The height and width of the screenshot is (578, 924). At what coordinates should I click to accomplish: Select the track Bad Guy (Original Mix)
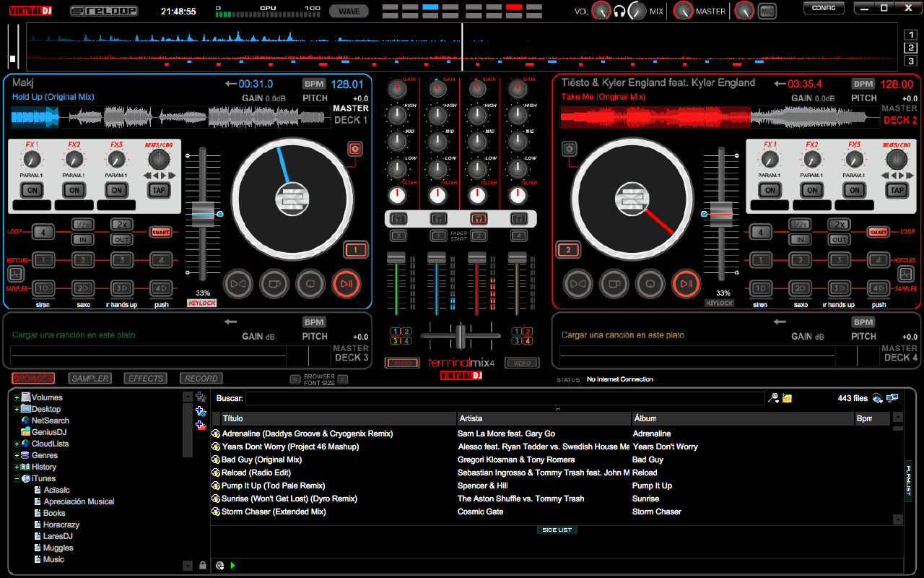click(261, 460)
